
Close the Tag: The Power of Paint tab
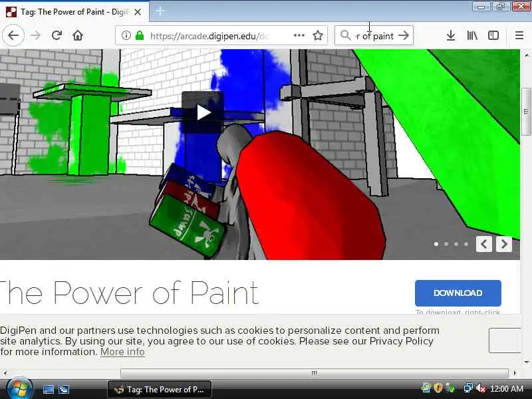[138, 12]
